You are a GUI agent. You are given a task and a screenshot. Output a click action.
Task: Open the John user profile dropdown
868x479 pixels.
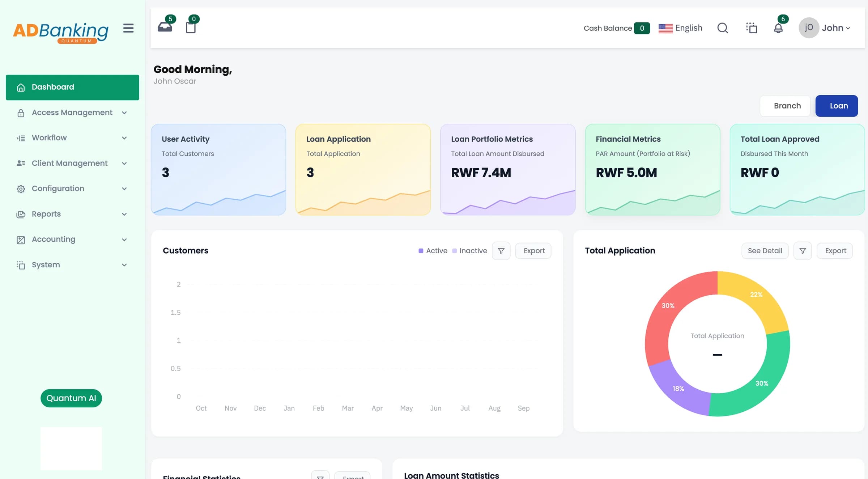point(825,28)
